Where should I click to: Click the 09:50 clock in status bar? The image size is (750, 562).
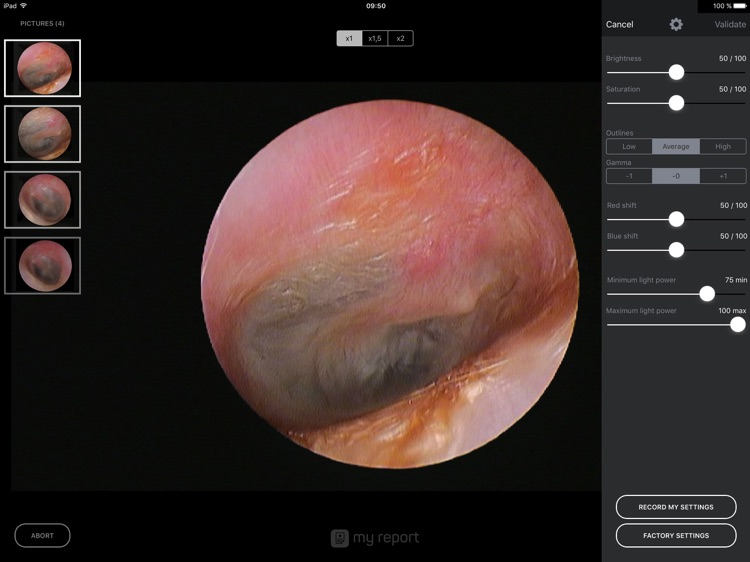pyautogui.click(x=376, y=6)
